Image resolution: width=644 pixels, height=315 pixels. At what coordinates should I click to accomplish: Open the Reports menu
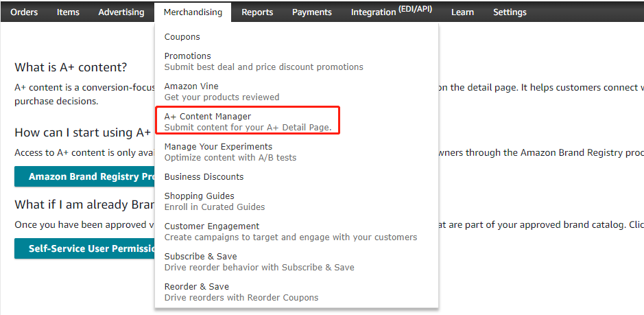257,12
